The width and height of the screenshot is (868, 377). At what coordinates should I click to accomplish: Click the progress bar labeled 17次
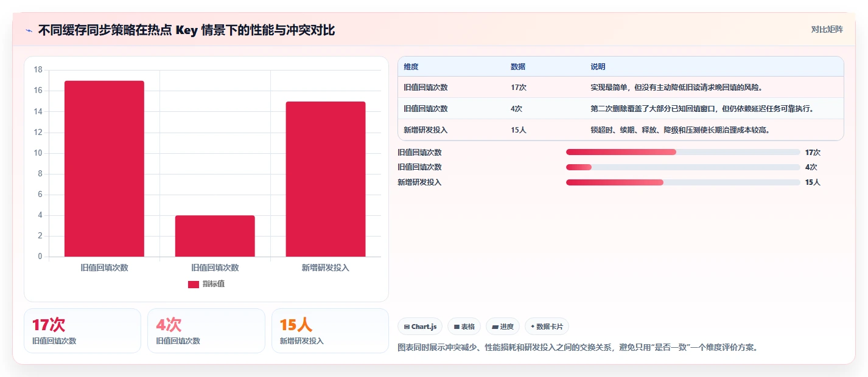click(x=683, y=152)
